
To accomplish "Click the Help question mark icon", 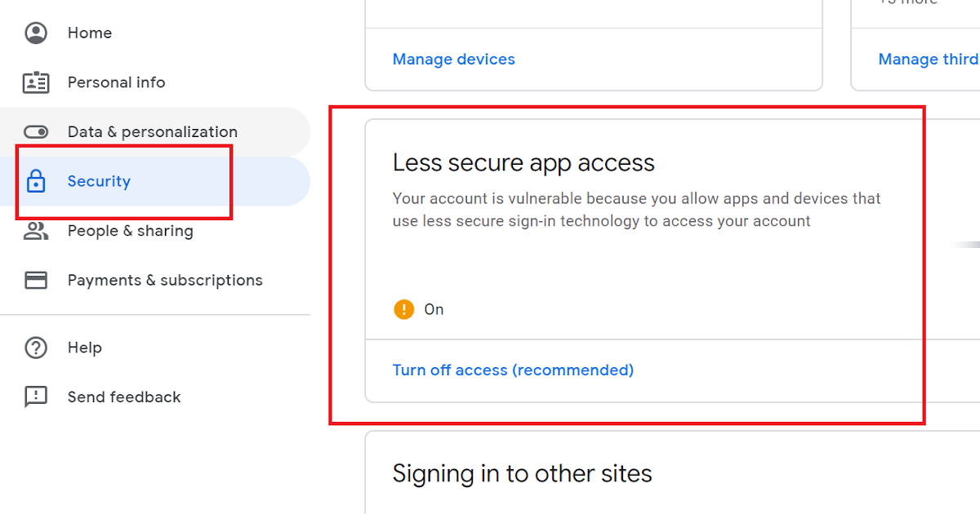I will tap(36, 348).
